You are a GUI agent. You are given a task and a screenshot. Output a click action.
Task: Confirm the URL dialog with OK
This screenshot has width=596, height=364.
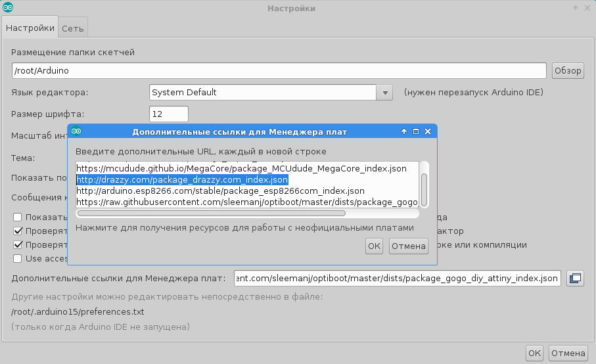(374, 246)
